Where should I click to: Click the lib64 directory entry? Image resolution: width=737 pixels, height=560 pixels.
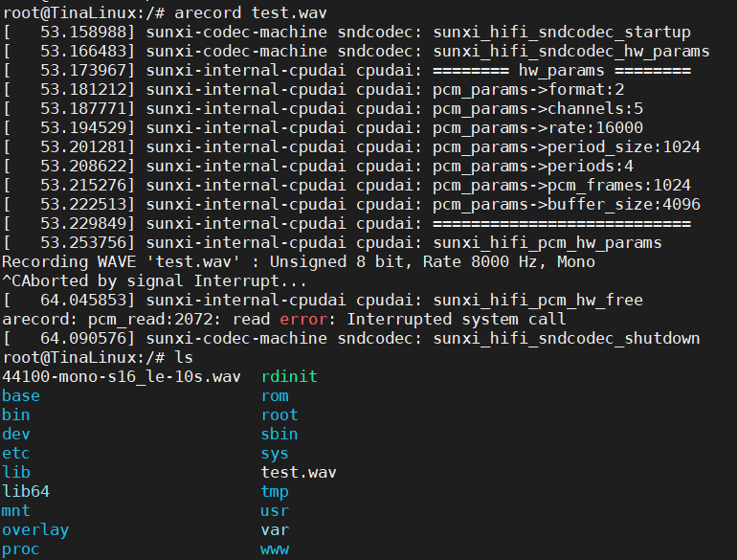tap(26, 491)
